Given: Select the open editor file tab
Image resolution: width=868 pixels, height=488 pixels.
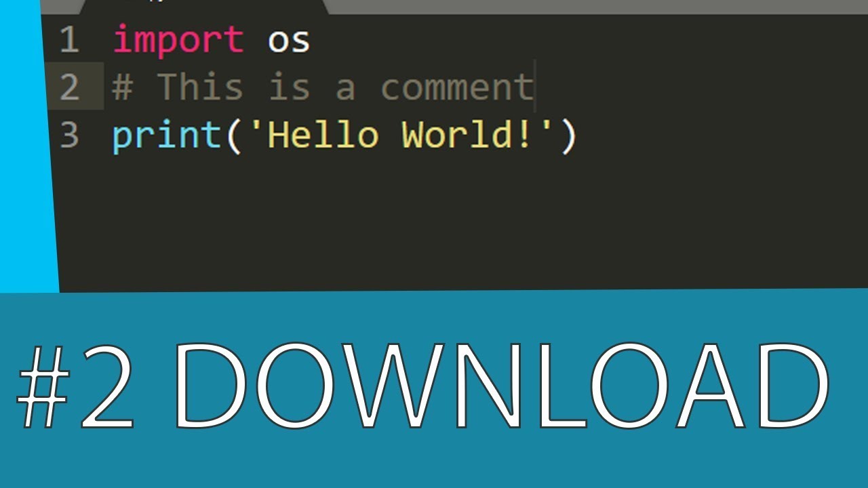Looking at the screenshot, I should coord(203,7).
